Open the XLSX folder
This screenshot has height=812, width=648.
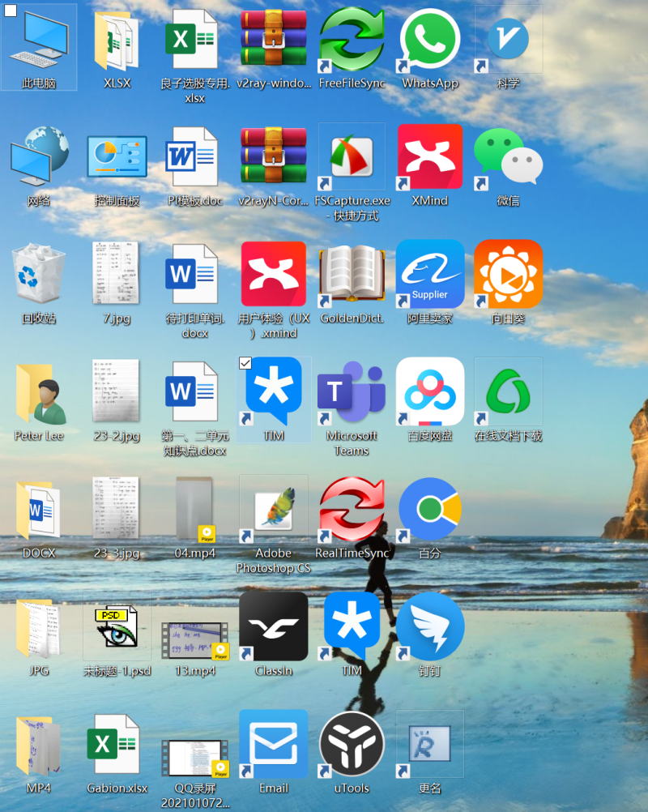(x=117, y=41)
